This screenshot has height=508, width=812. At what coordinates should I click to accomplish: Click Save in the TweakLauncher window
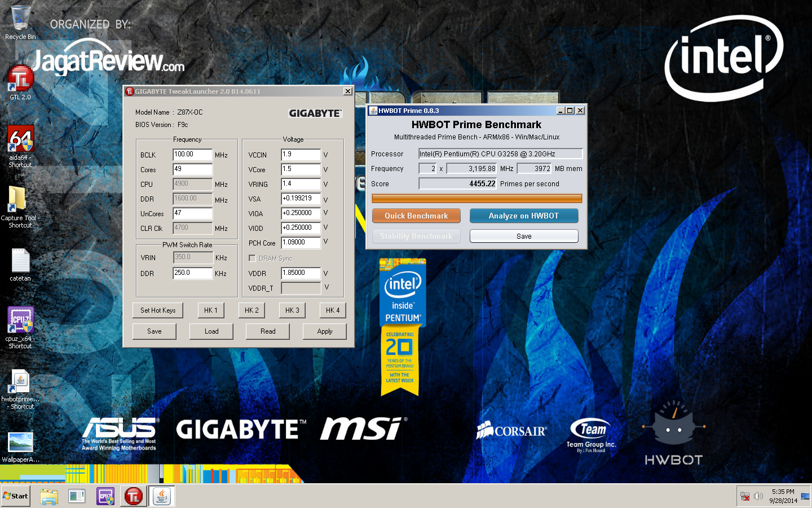(x=155, y=331)
